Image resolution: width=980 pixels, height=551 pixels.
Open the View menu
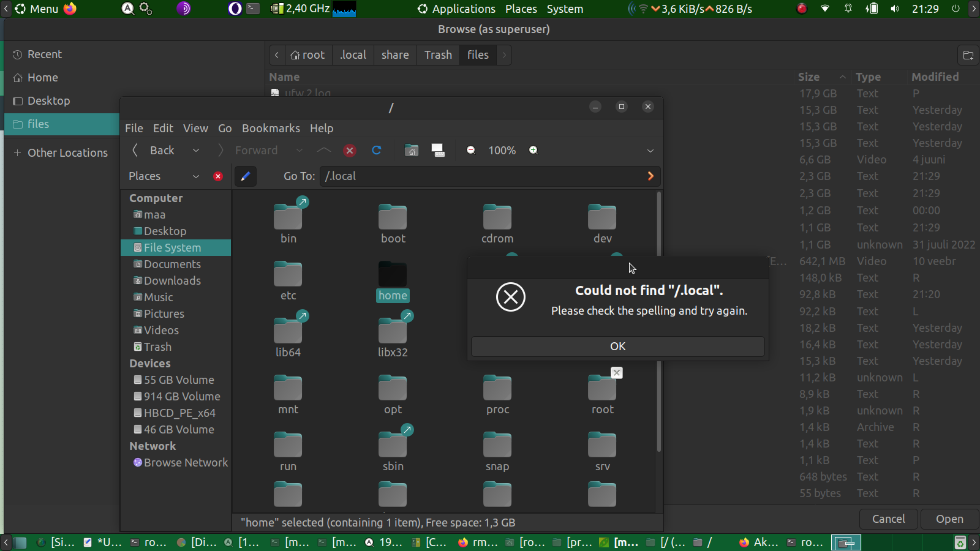coord(195,129)
